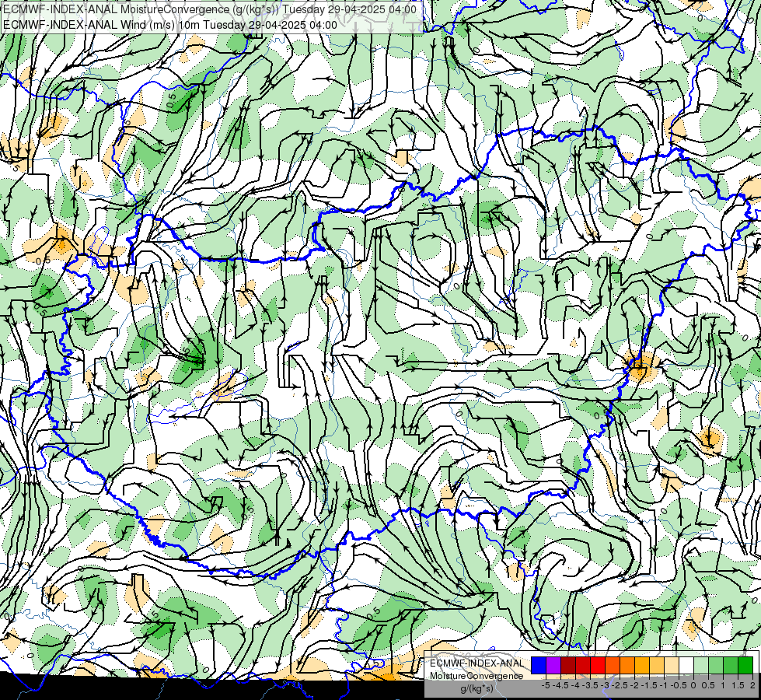Click the g/(kg*s) unit label in the legend

click(x=477, y=689)
